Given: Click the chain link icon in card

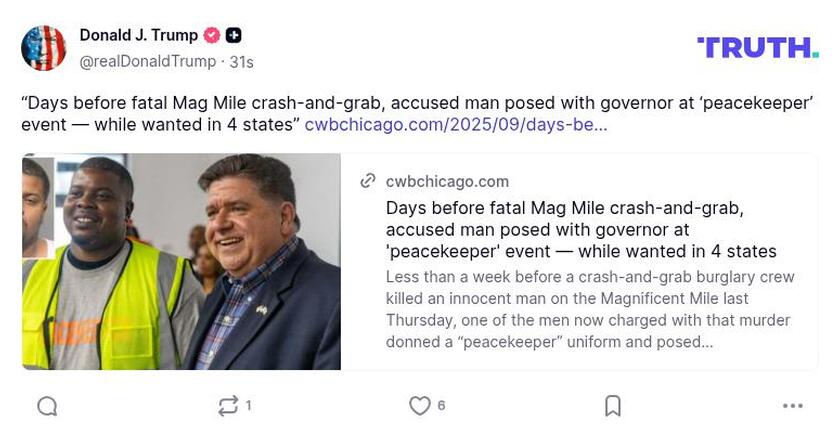Looking at the screenshot, I should pos(368,181).
